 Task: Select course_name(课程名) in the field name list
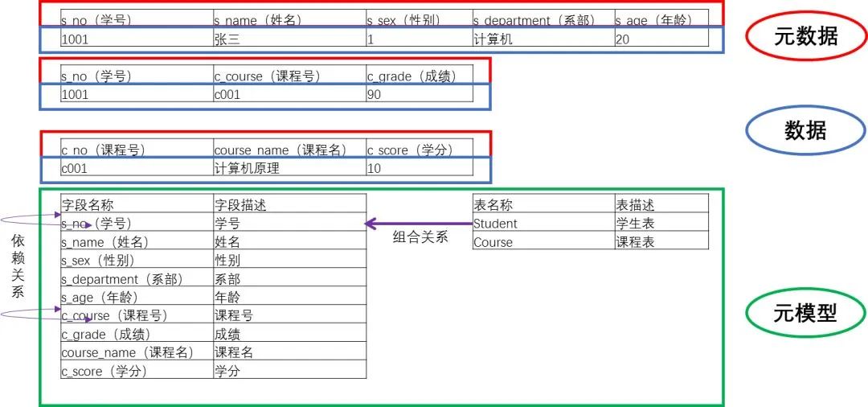pos(137,351)
